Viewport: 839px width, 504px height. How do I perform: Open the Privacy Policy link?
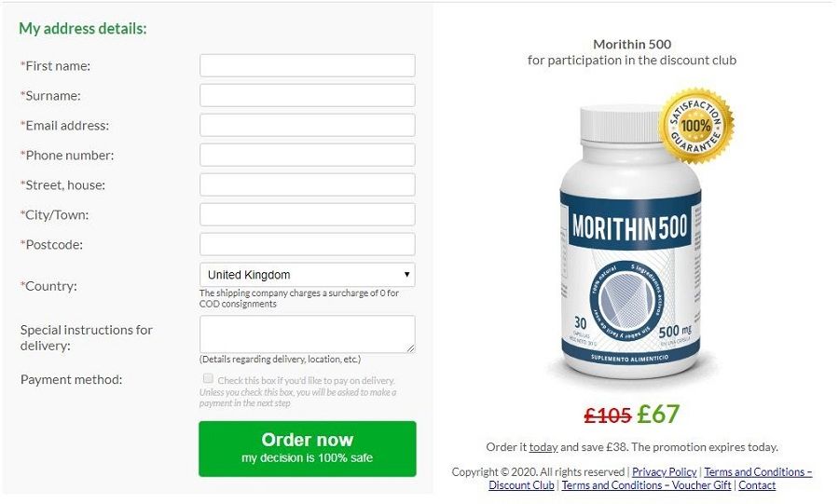(664, 472)
